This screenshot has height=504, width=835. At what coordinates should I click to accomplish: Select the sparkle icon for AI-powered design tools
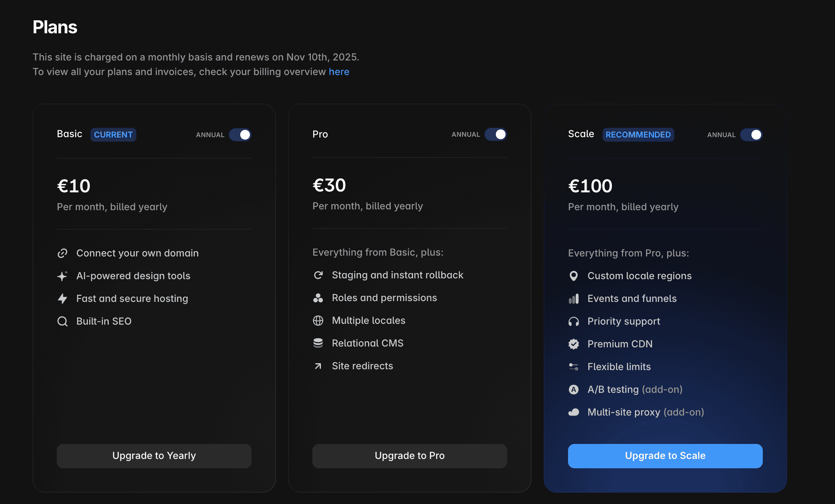62,276
